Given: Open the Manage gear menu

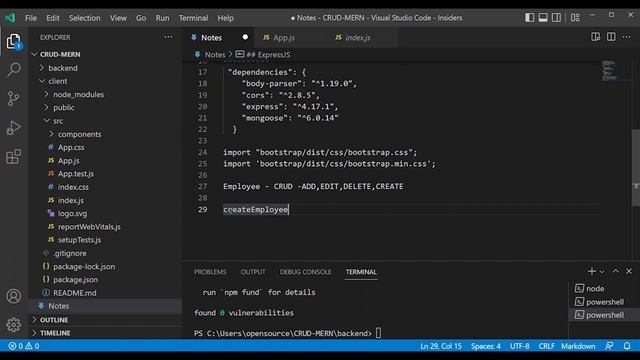Looking at the screenshot, I should coord(13,325).
